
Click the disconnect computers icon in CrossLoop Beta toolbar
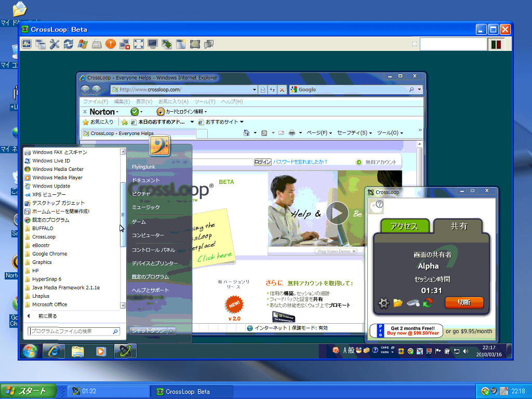125,44
